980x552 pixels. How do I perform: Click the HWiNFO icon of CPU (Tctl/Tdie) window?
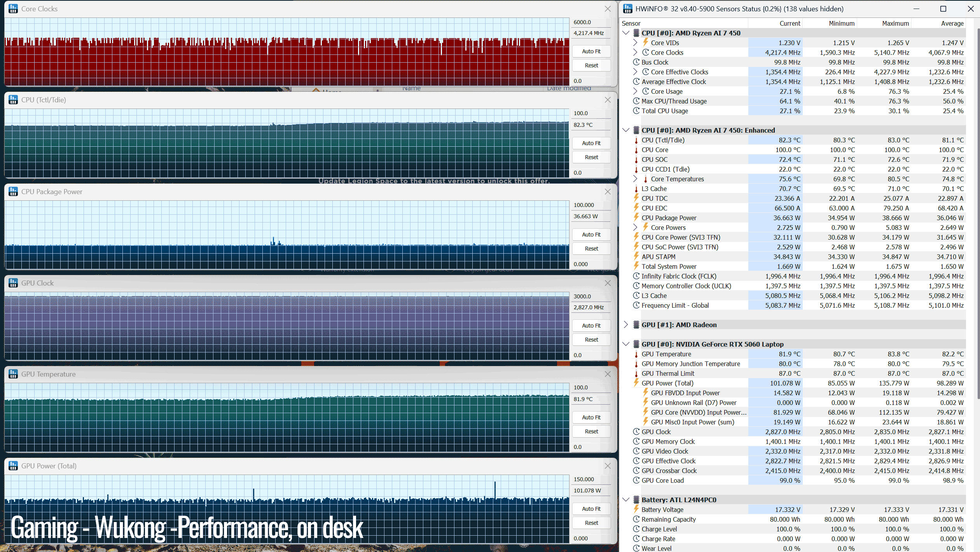point(13,100)
